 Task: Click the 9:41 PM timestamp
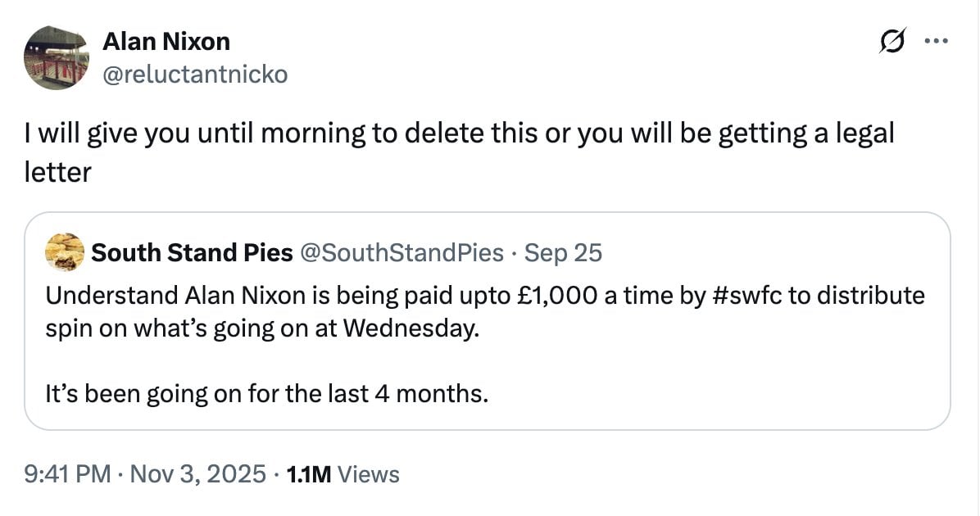(67, 473)
